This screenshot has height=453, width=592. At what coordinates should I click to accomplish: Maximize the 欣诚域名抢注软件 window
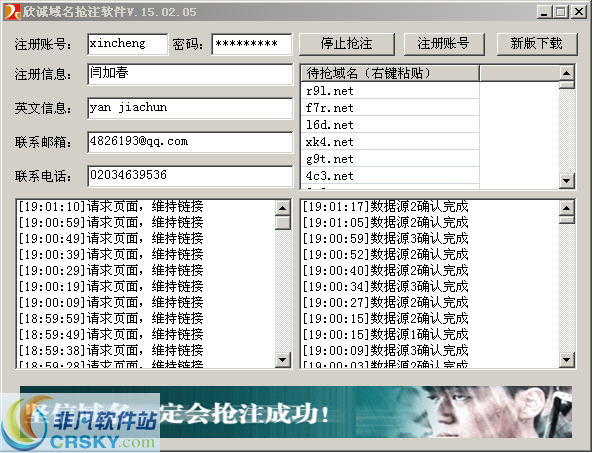pyautogui.click(x=561, y=12)
